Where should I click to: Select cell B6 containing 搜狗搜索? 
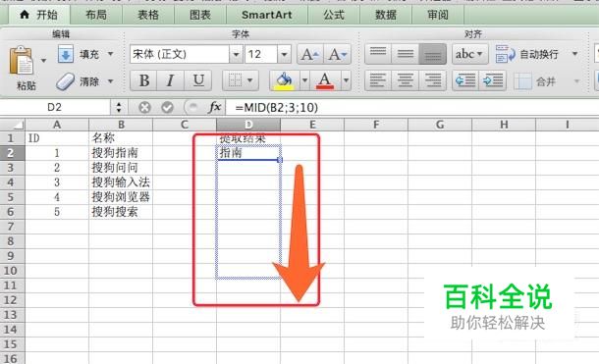coord(121,212)
